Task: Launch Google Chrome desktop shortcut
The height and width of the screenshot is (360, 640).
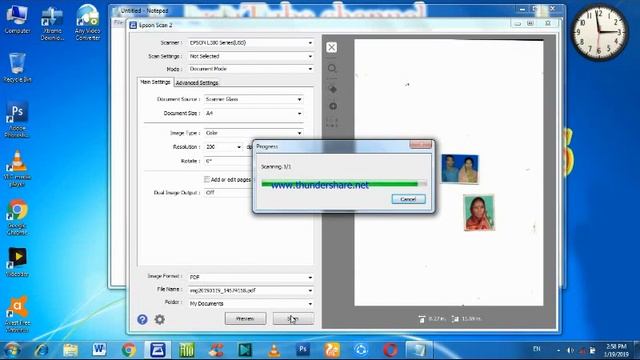Action: (17, 217)
